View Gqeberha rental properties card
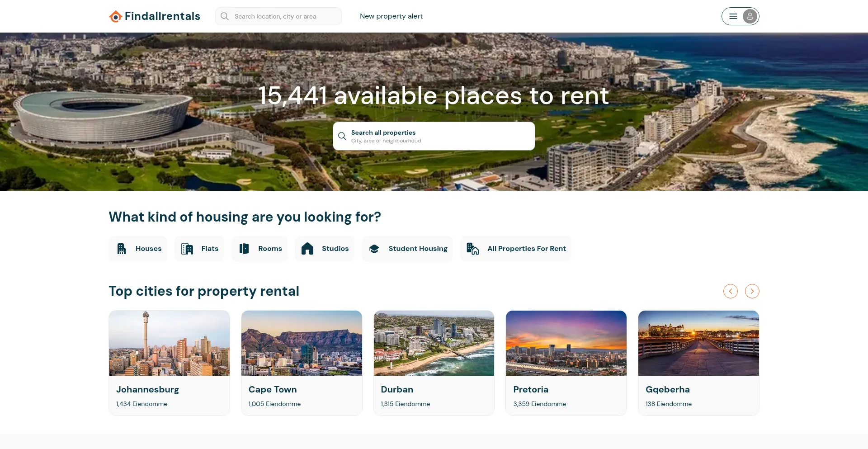868x449 pixels. (x=698, y=363)
